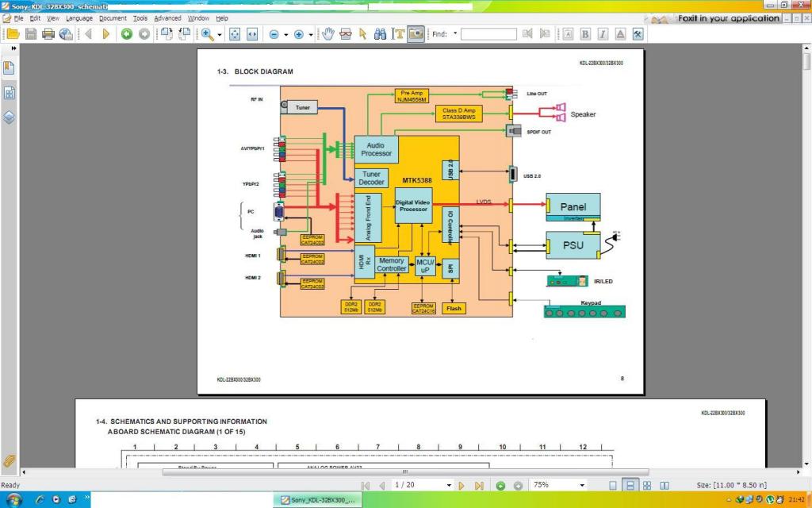The width and height of the screenshot is (812, 508).
Task: Click the zoom out minus button
Action: coord(274,34)
